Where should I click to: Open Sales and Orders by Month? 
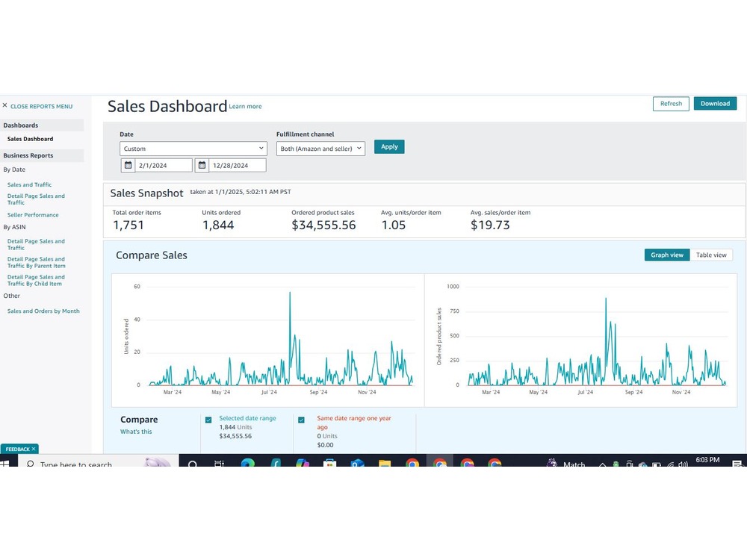(43, 311)
